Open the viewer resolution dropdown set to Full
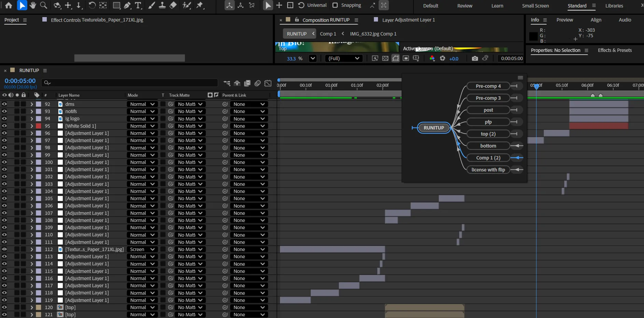This screenshot has height=318, width=644. coord(344,58)
